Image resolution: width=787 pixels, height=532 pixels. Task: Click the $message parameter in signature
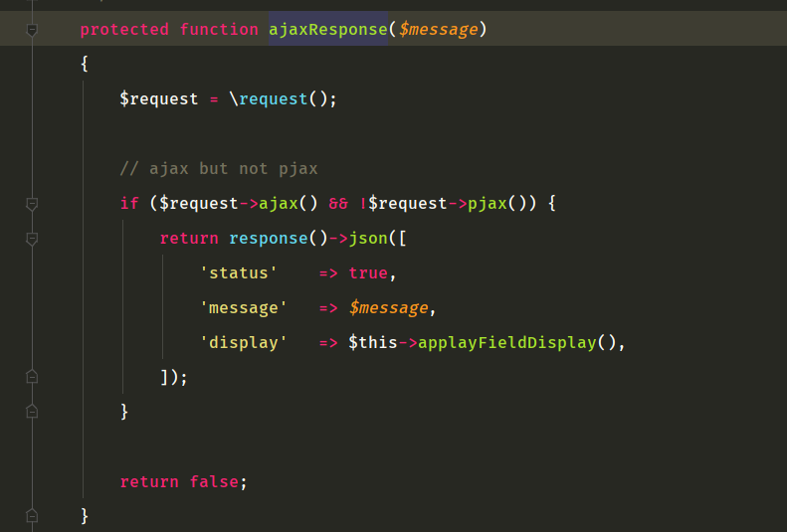438,29
